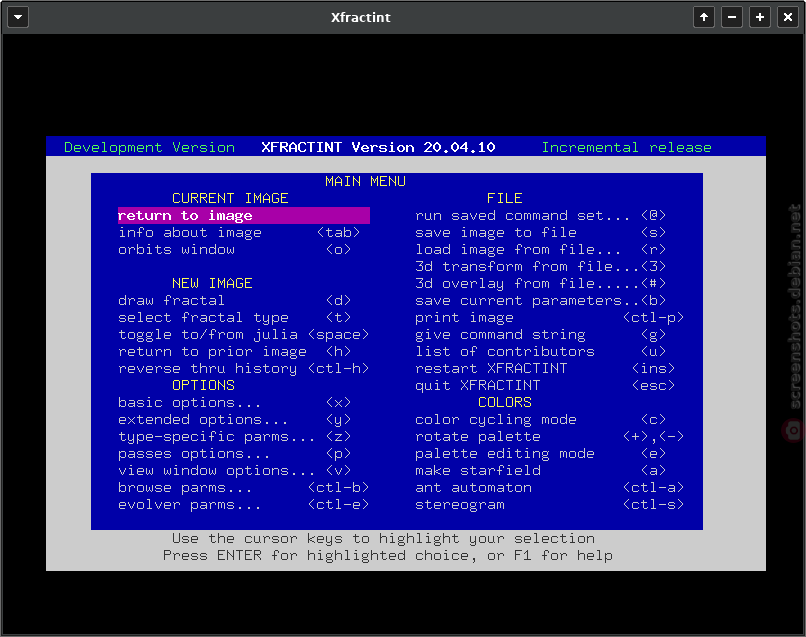Viewport: 806px width, 637px height.
Task: Click the 'XFRACTINT Version 20.04.10' header text
Action: (378, 148)
